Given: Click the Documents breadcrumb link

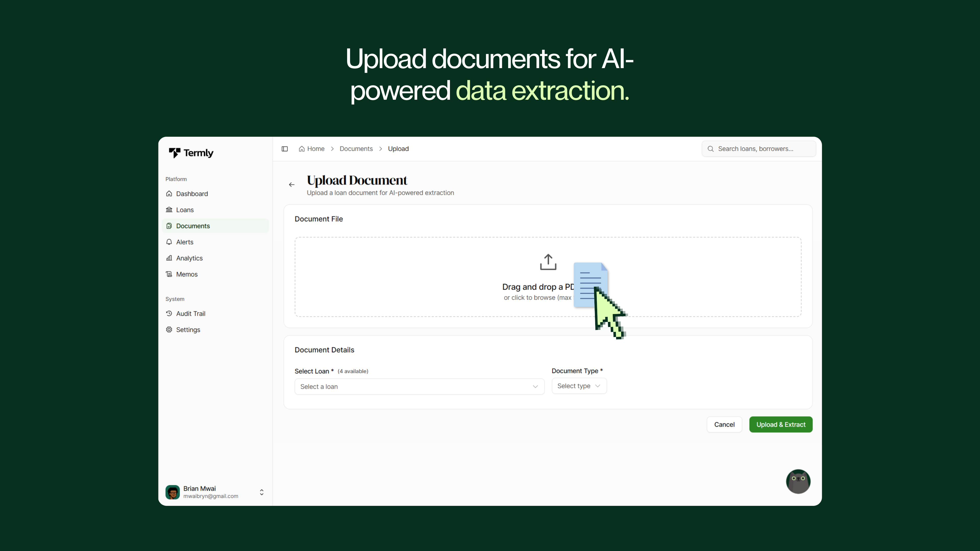Looking at the screenshot, I should pos(356,149).
